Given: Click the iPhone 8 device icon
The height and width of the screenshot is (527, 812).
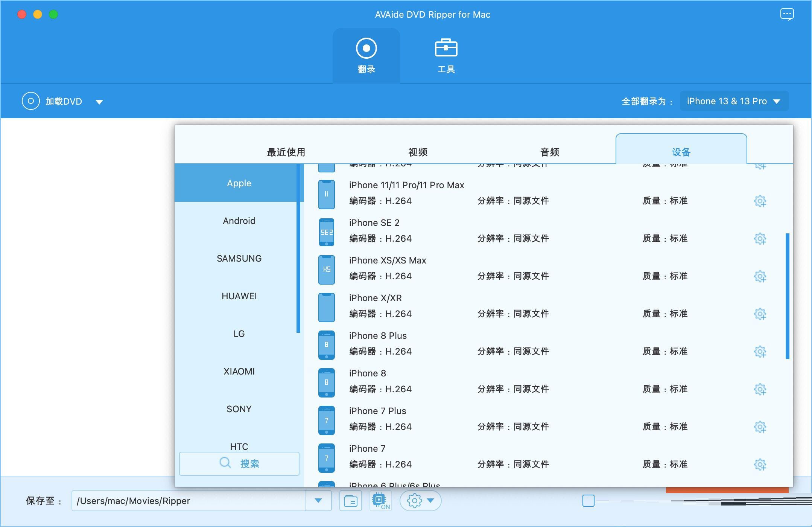Looking at the screenshot, I should (327, 382).
